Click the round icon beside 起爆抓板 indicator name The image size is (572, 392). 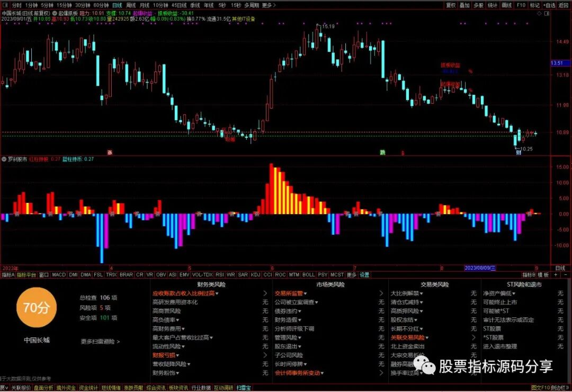pyautogui.click(x=55, y=13)
